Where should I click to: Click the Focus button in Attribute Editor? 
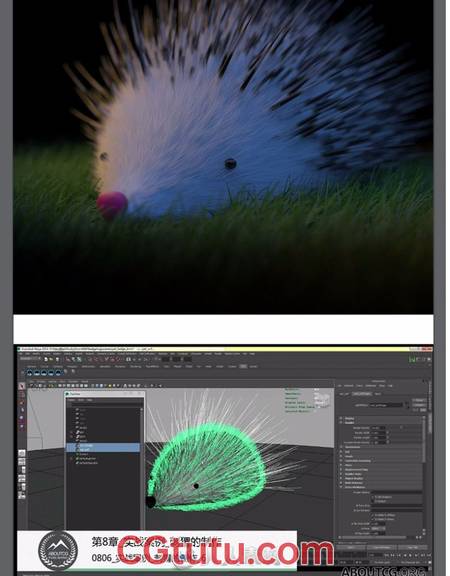click(419, 400)
